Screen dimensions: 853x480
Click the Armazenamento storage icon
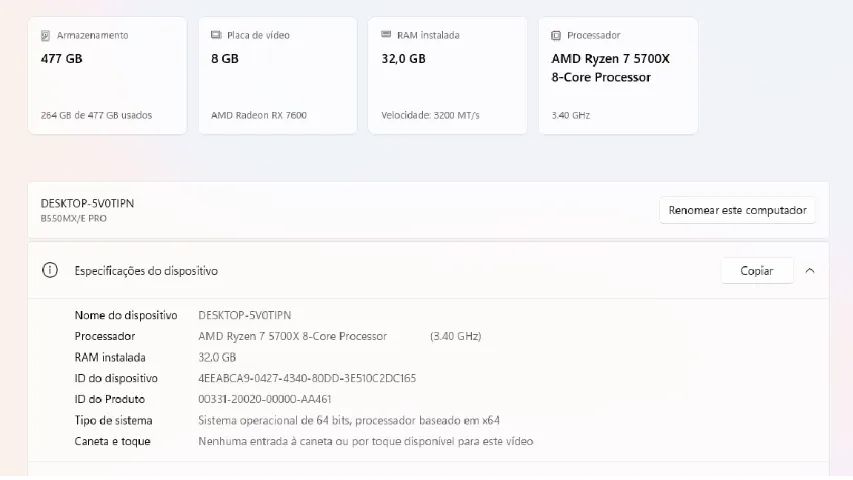pyautogui.click(x=45, y=35)
